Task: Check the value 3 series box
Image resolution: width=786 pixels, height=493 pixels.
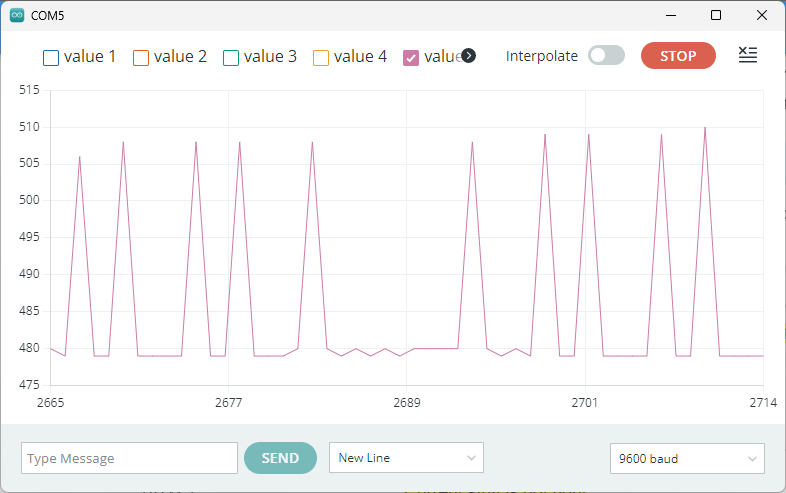Action: tap(231, 57)
